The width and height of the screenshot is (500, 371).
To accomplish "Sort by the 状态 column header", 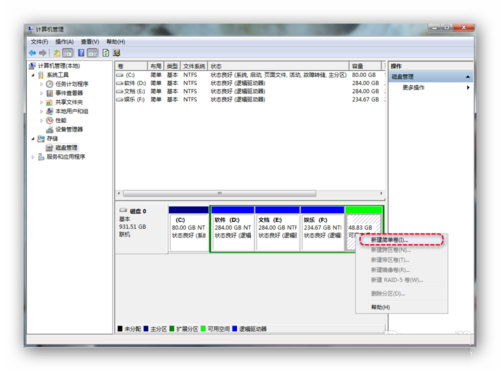I will pyautogui.click(x=279, y=66).
